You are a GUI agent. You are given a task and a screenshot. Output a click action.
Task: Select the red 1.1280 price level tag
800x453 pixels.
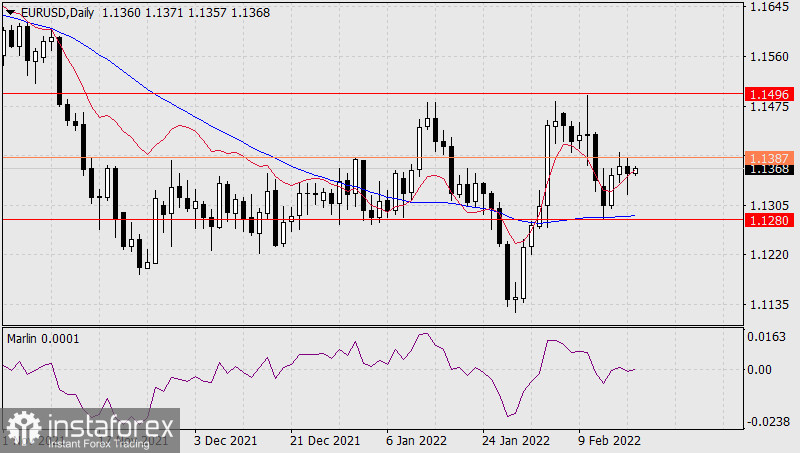[769, 219]
